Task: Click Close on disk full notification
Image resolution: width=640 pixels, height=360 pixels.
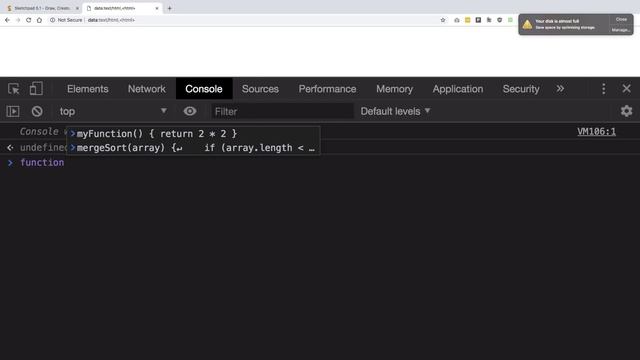Action: 621,19
